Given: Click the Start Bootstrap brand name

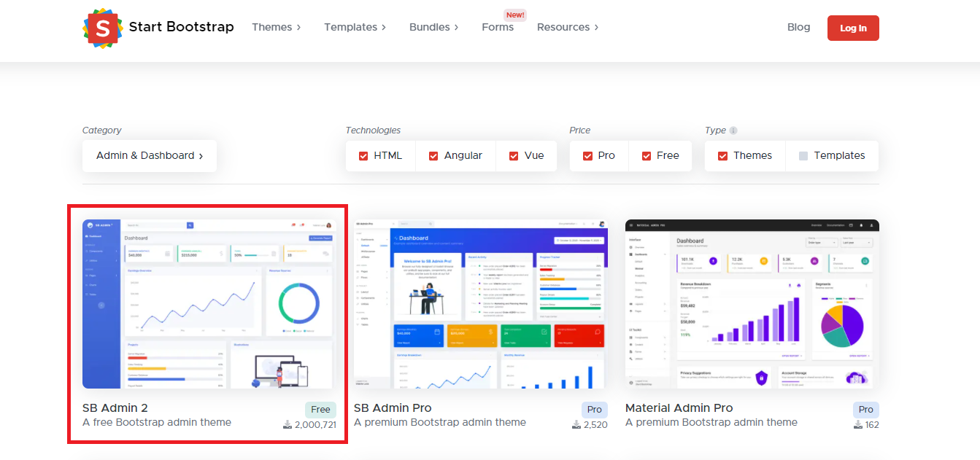Looking at the screenshot, I should 182,27.
